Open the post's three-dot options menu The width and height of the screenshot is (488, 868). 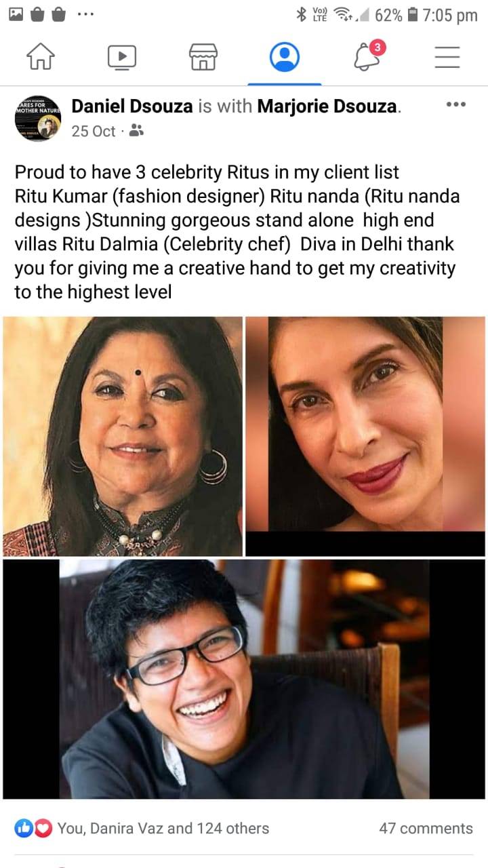455,104
